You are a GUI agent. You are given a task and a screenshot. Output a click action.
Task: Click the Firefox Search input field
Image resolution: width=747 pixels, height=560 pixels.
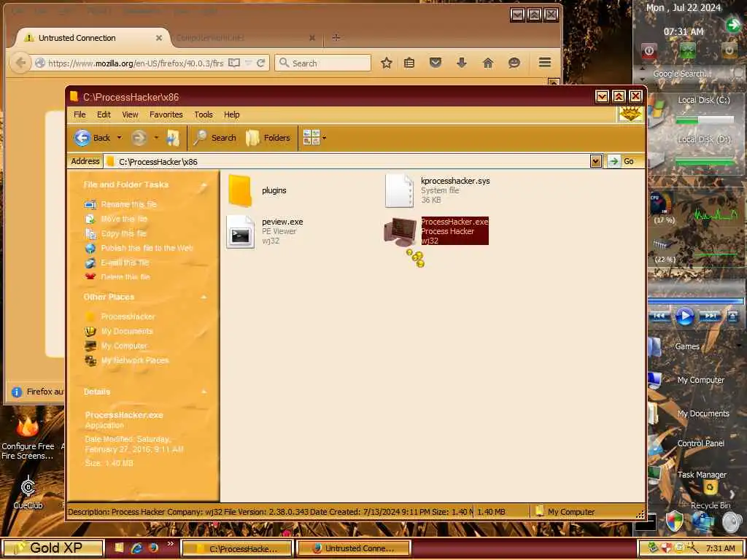pos(322,63)
